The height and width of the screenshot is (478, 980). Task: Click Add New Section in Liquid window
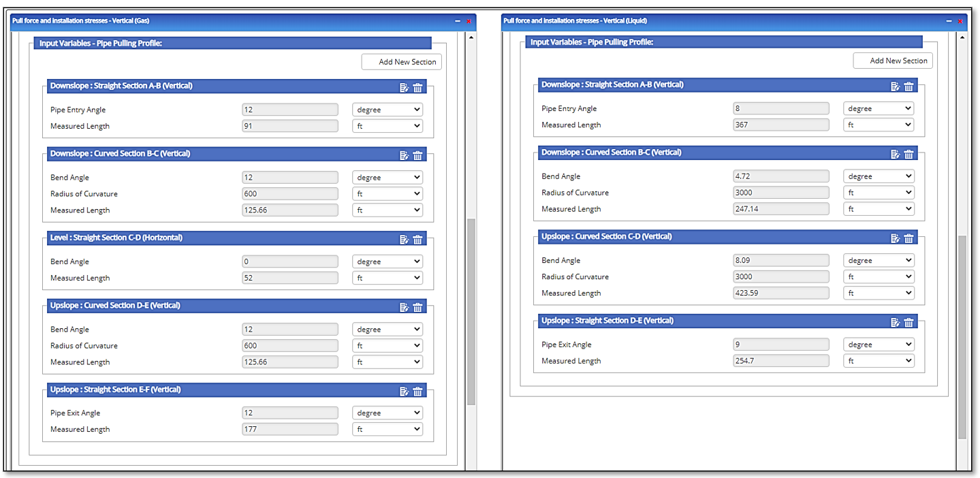pyautogui.click(x=893, y=61)
